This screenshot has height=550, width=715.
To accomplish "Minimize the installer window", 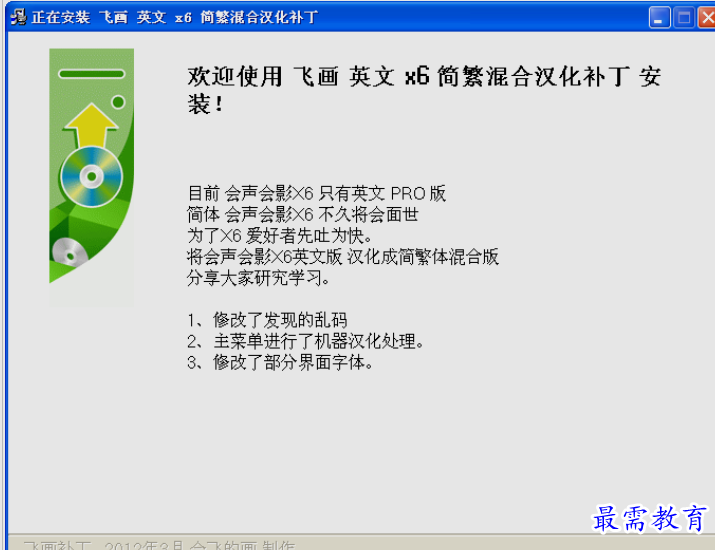I will (659, 18).
